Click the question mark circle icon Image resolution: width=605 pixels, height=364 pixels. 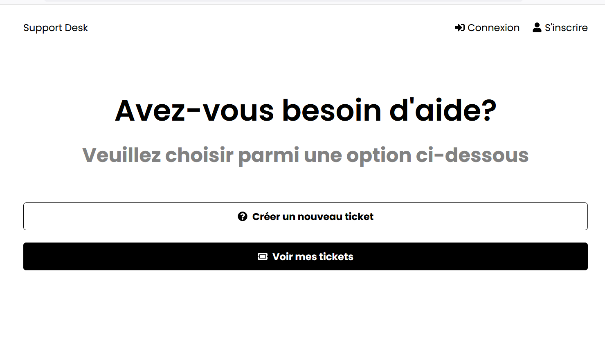point(243,216)
